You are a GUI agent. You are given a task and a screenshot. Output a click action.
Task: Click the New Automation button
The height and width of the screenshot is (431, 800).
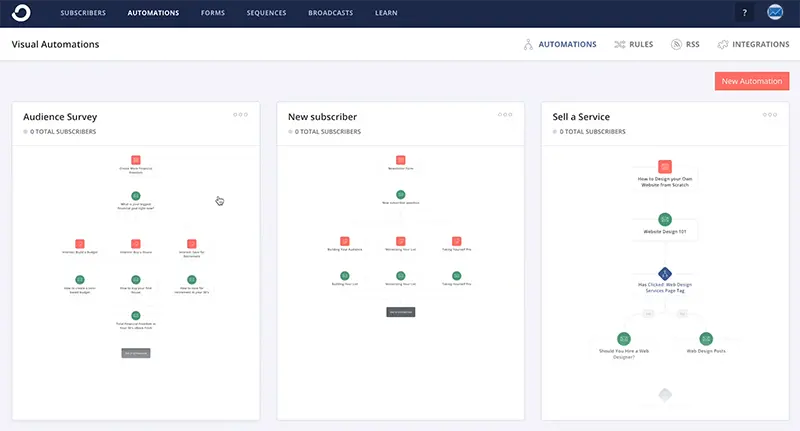(x=752, y=81)
